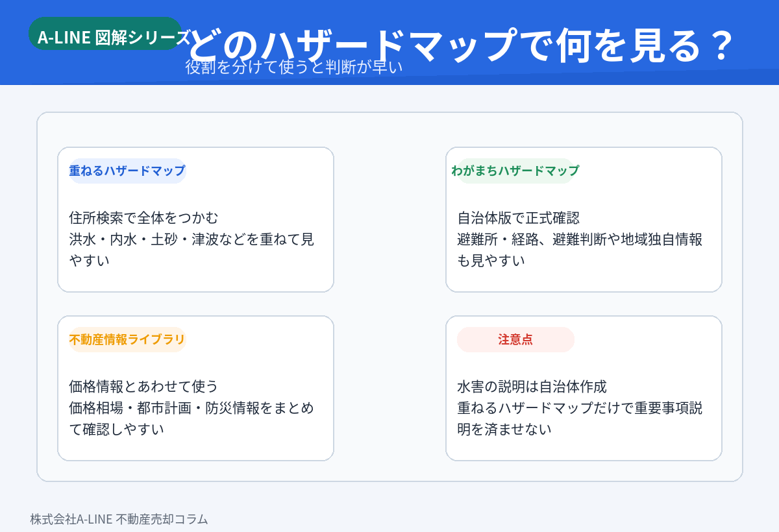The width and height of the screenshot is (779, 532).
Task: Click the 見やすい line under わがまちハザードマップ
Action: (x=491, y=261)
